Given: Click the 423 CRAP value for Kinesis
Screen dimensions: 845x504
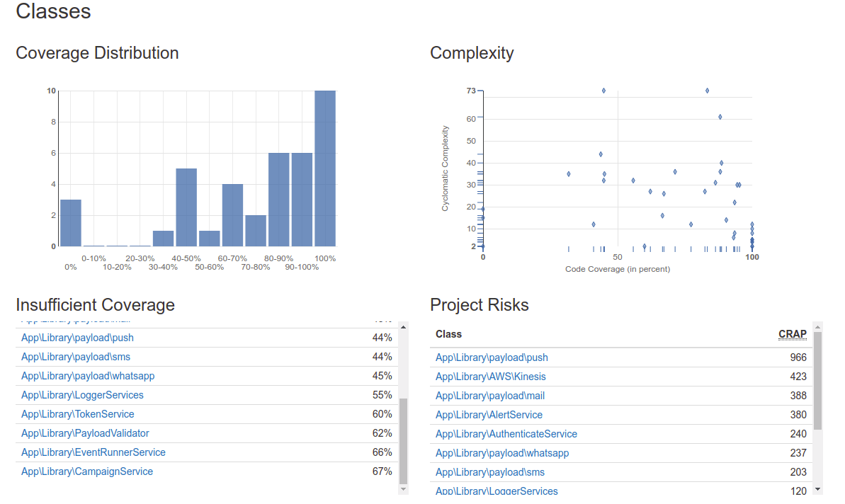Looking at the screenshot, I should coord(798,377).
